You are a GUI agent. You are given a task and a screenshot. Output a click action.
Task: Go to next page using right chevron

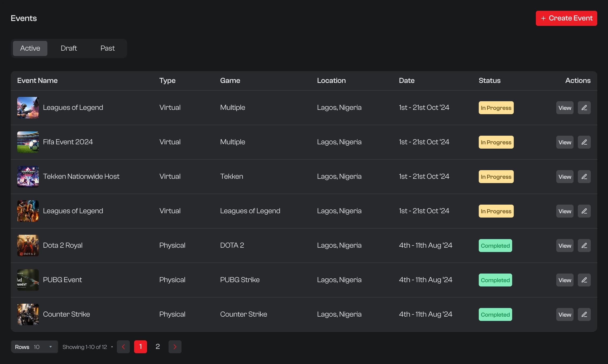[175, 347]
